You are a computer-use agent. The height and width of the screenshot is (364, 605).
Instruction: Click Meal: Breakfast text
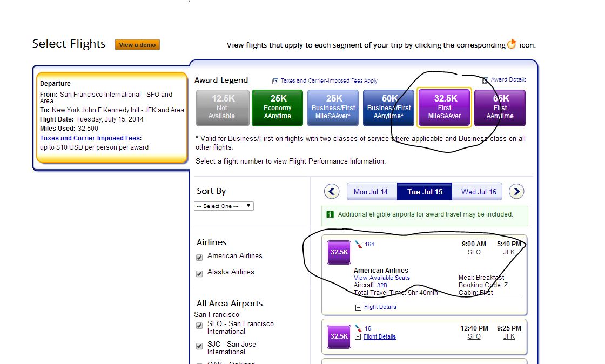coord(481,278)
